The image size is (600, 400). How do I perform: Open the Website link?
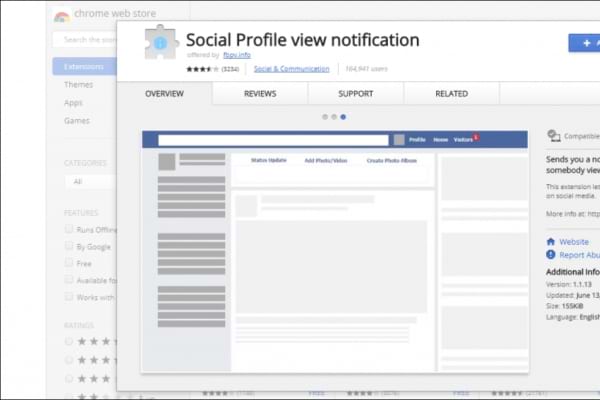(x=574, y=242)
